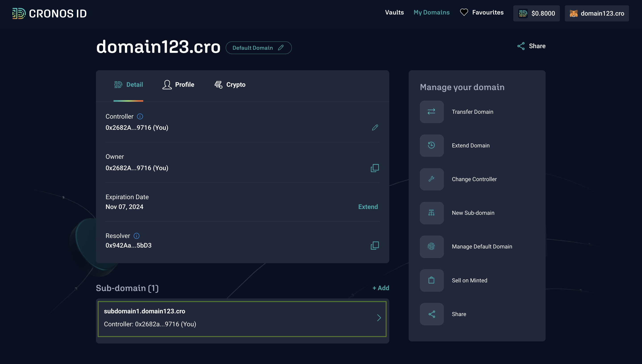Screen dimensions: 642x364
Task: Click the New Sub-domain hierarchy icon
Action: click(431, 213)
